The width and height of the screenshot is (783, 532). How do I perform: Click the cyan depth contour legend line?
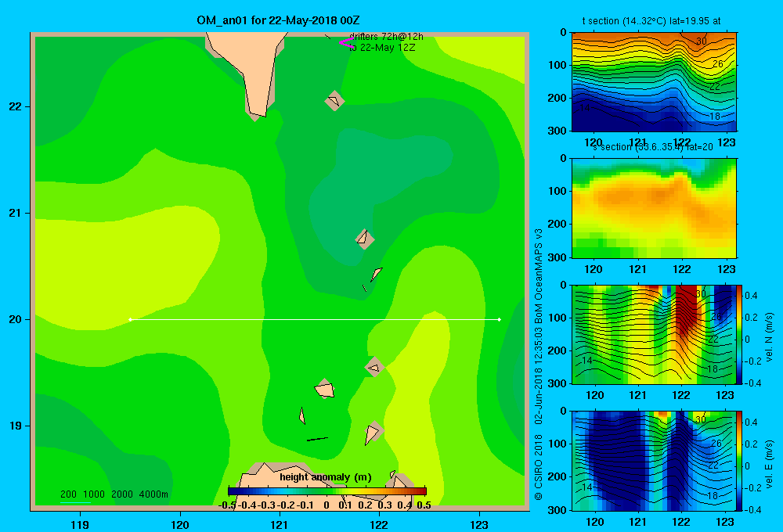pos(75,502)
